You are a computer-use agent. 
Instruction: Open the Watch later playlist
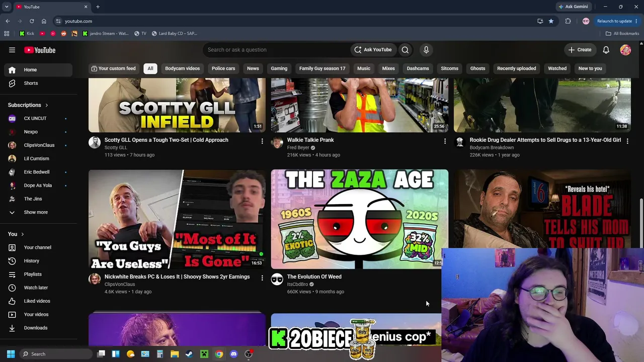pos(36,288)
